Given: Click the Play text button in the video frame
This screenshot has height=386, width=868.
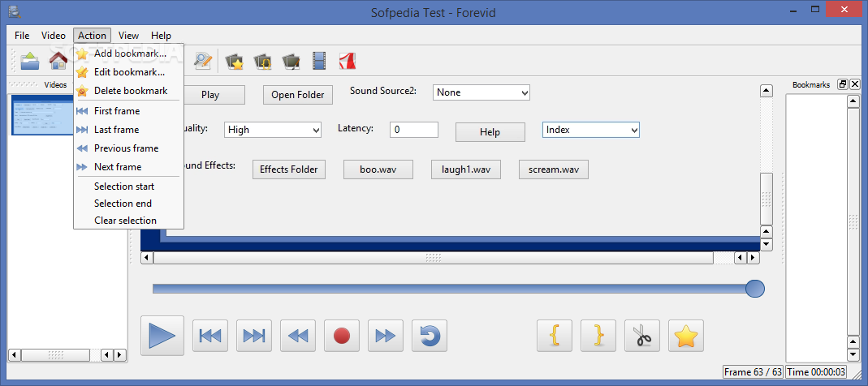Looking at the screenshot, I should click(211, 95).
